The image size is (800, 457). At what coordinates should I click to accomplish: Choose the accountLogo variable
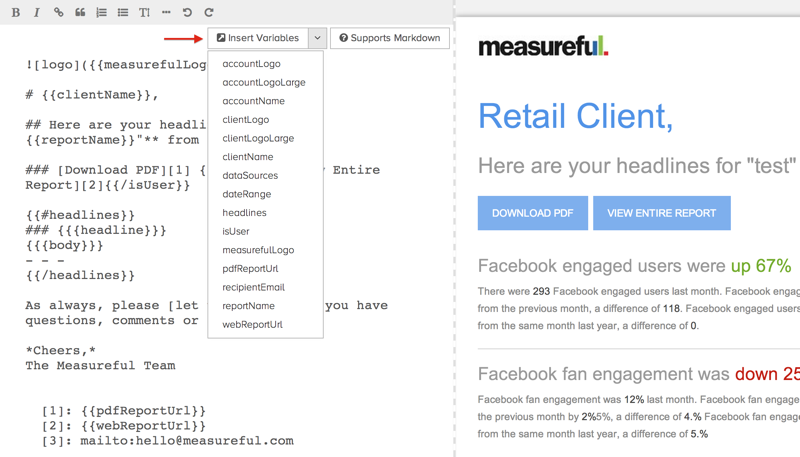(x=251, y=64)
